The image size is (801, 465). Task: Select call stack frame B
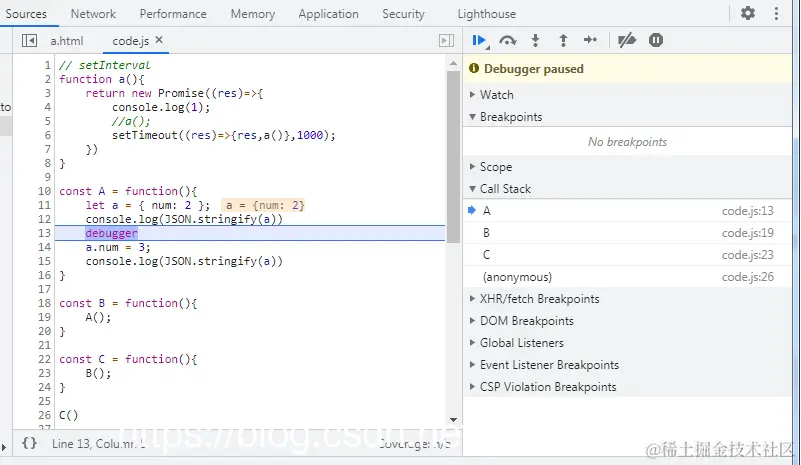[627, 232]
